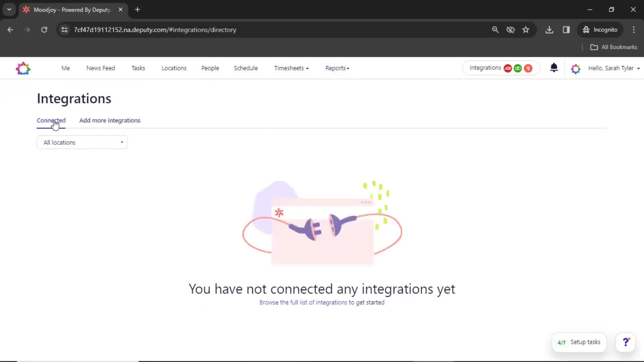Image resolution: width=644 pixels, height=362 pixels.
Task: Open the People section
Action: click(210, 68)
